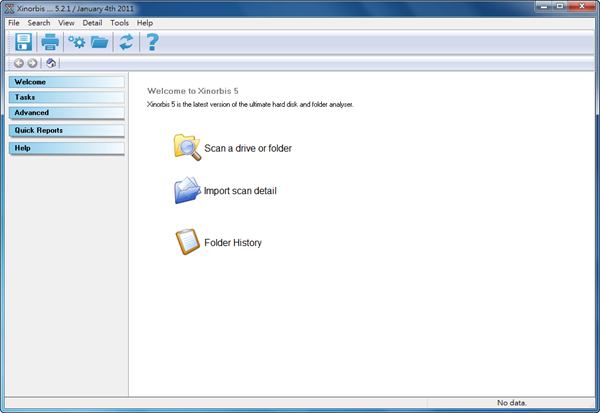Click the Save floppy disk toolbar icon
Viewport: 600px width, 413px height.
coord(23,42)
